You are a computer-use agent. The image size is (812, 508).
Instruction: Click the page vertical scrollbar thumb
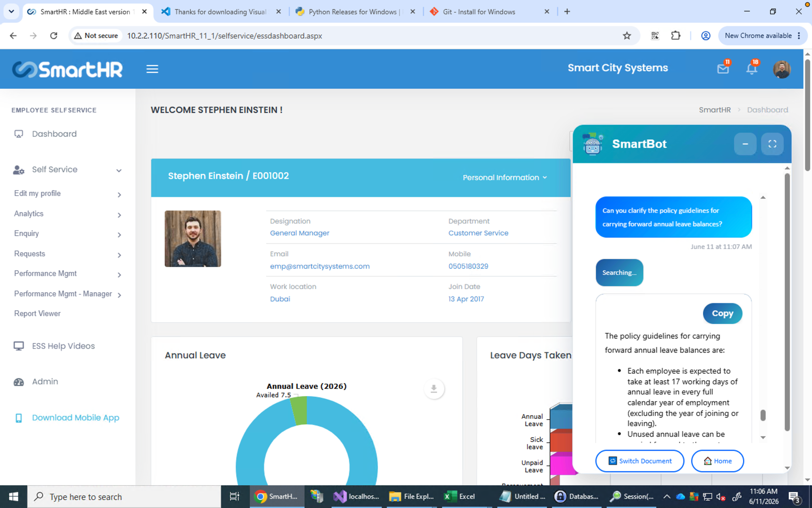808,115
